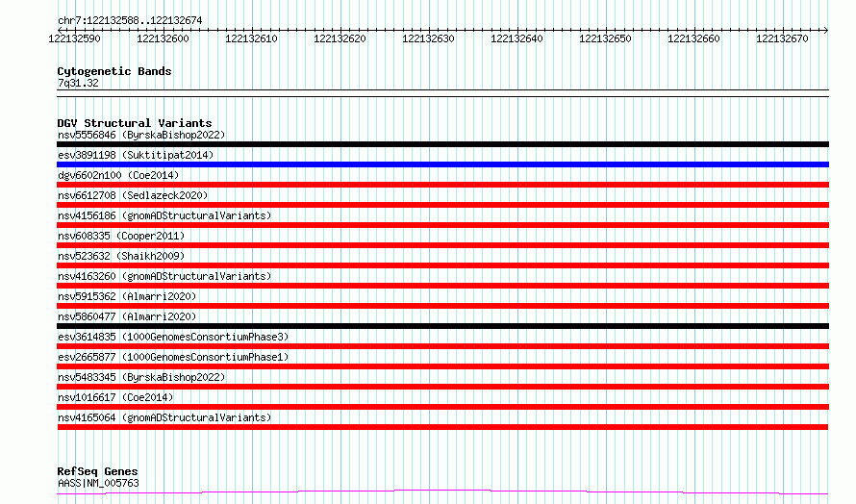Click the 7q31.32 band label
Screen dimensions: 856x504
pos(78,83)
